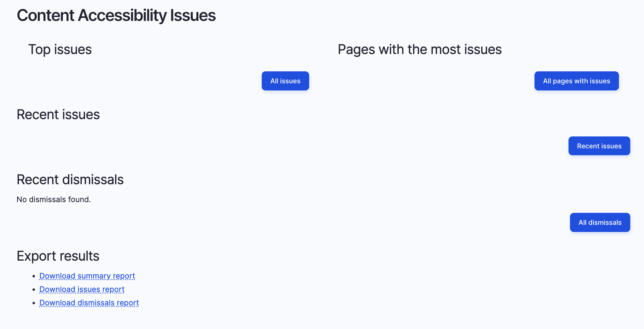Click the No dismissals found message
Viewport: 644px width, 329px height.
click(54, 199)
